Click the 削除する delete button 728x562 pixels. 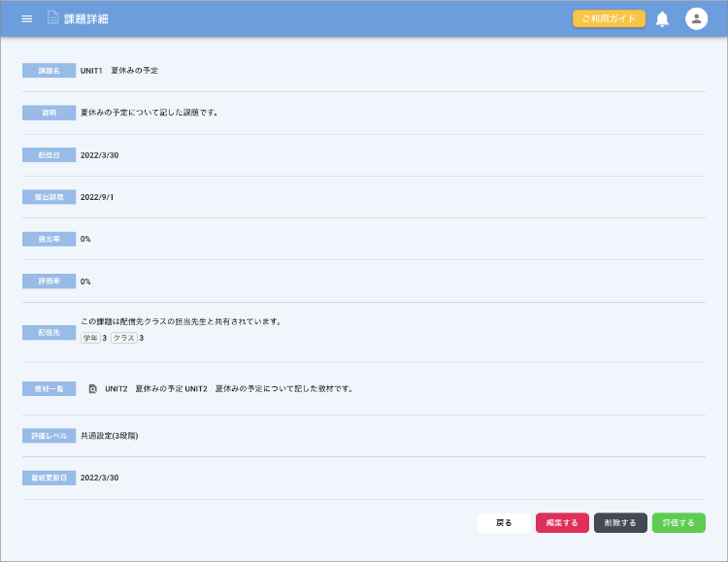[620, 523]
